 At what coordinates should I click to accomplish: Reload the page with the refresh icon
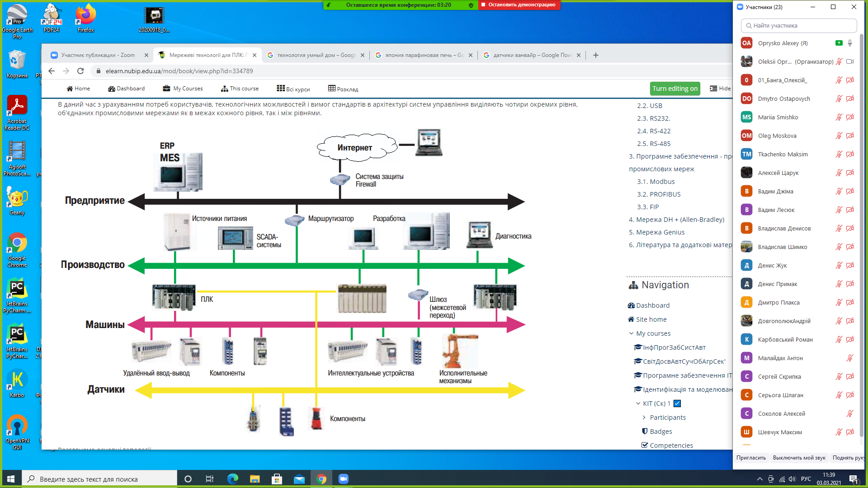coord(80,71)
